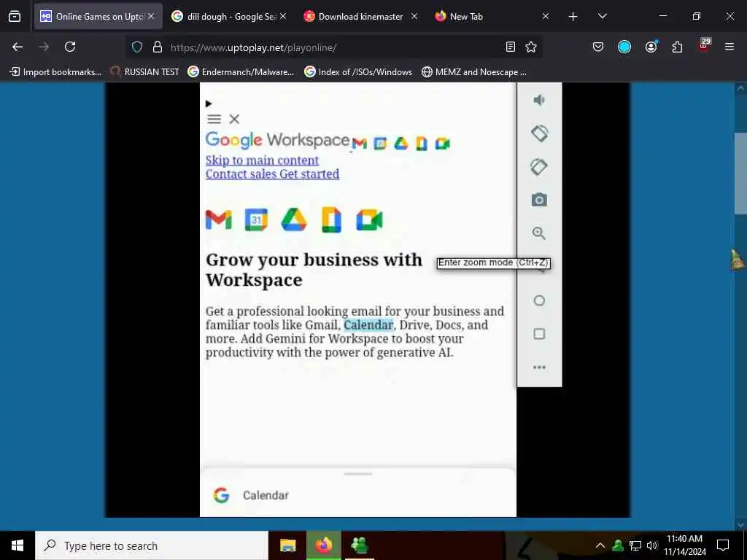This screenshot has height=560, width=747.
Task: Click the green people app taskbar icon
Action: (x=359, y=545)
